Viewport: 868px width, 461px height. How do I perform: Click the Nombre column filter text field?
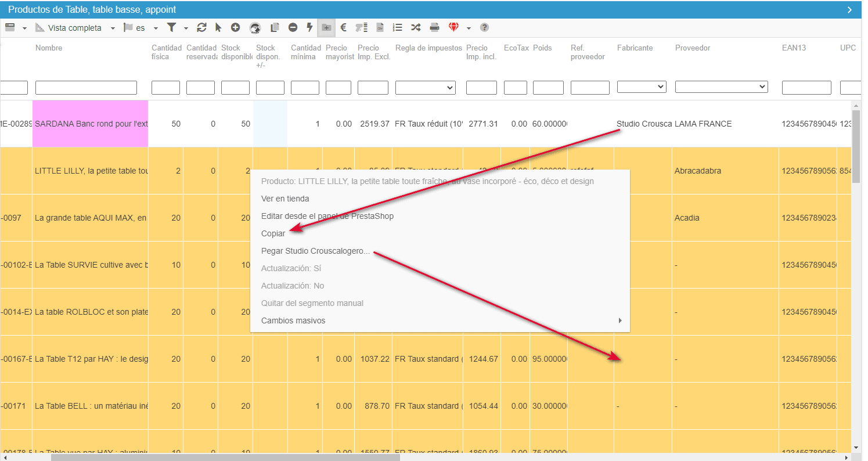click(86, 88)
